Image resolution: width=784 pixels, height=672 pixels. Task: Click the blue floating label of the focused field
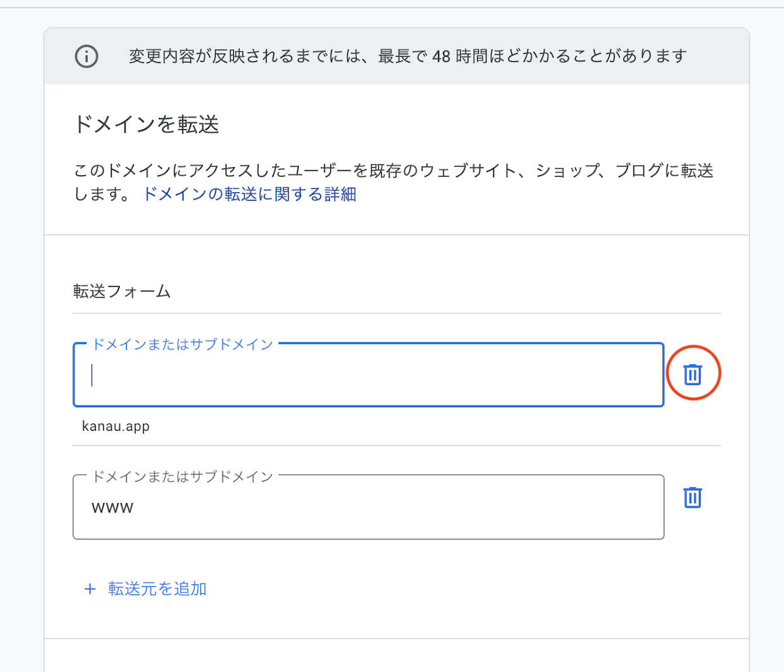[x=183, y=344]
